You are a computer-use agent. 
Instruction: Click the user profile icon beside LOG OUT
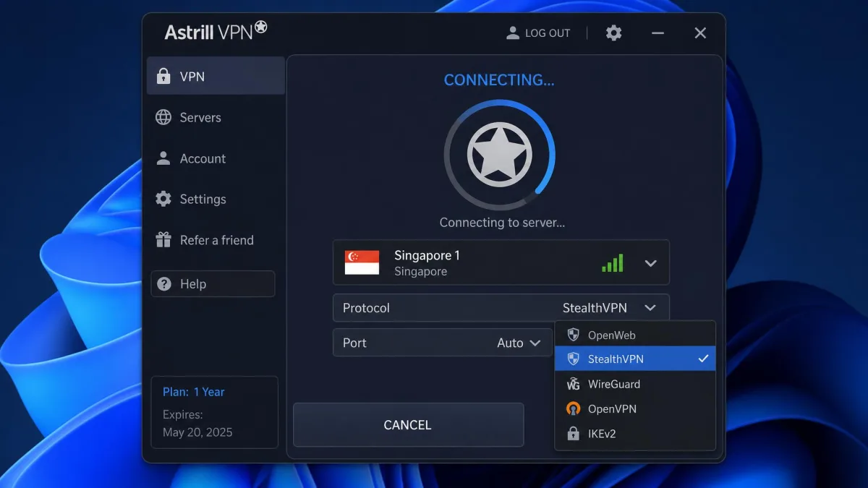tap(513, 33)
